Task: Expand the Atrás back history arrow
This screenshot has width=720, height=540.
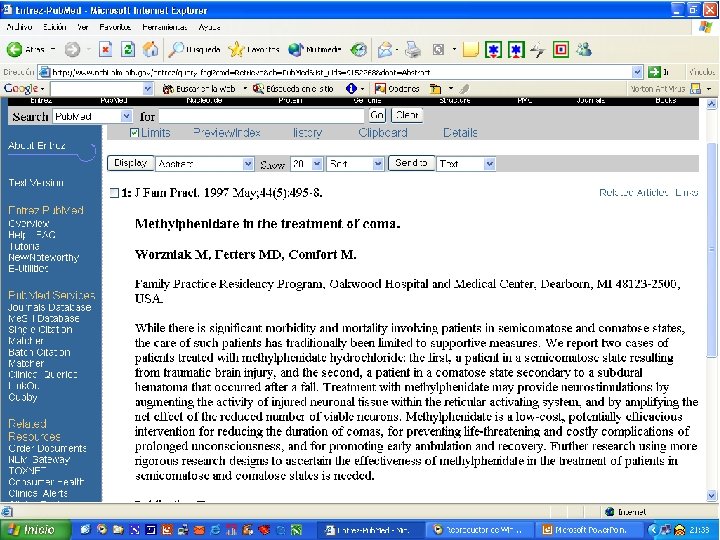Action: click(53, 50)
